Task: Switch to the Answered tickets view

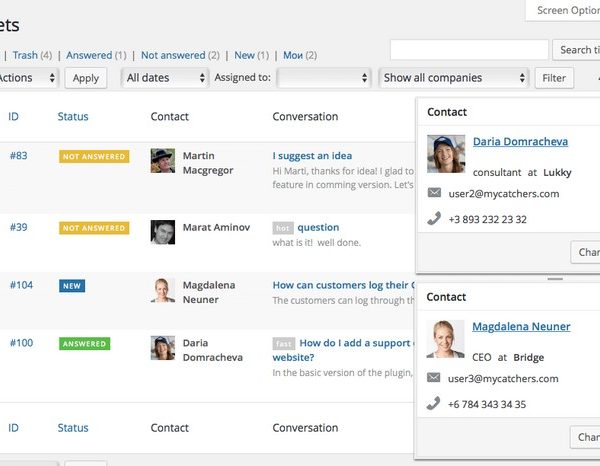Action: pyautogui.click(x=89, y=55)
